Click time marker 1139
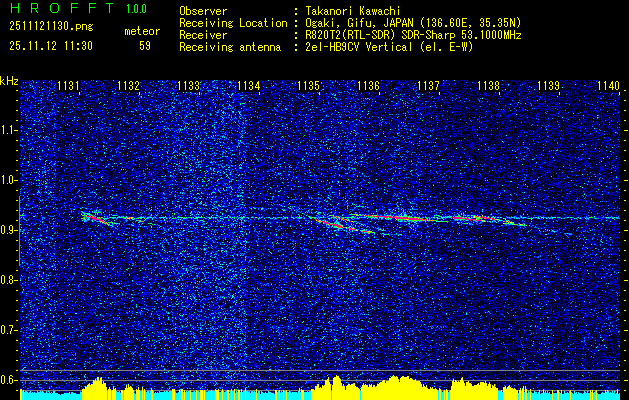 548,86
